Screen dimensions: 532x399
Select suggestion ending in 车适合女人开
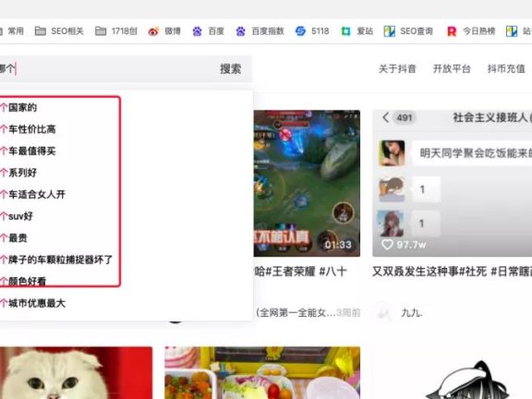(x=33, y=194)
